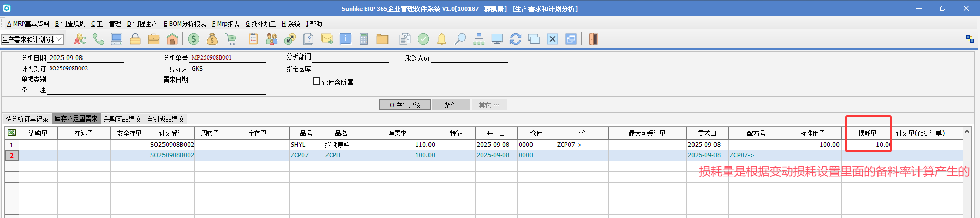Switch to the 采购商品建议 tab
This screenshot has width=980, height=218.
click(122, 119)
